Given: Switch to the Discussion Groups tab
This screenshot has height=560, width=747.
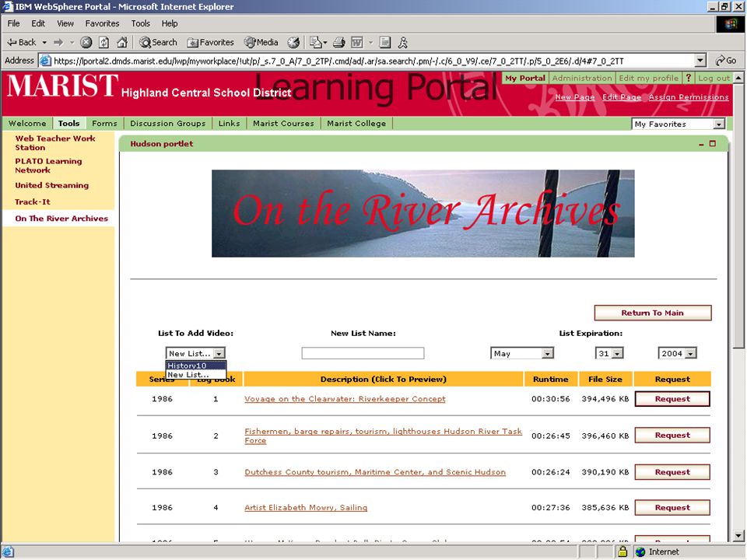Looking at the screenshot, I should 168,124.
